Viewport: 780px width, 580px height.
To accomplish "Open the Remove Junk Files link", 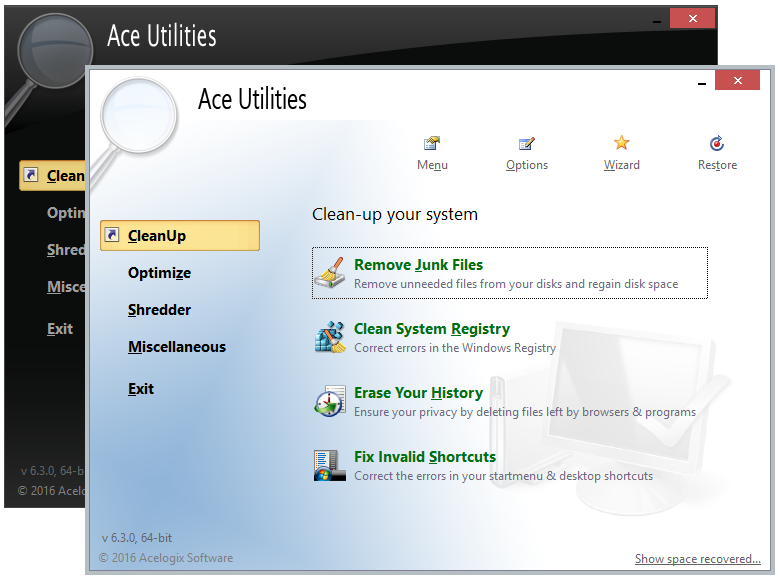I will pos(418,265).
